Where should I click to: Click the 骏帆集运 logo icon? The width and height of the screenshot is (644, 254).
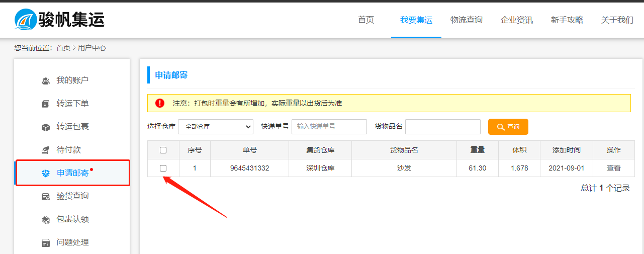click(25, 20)
